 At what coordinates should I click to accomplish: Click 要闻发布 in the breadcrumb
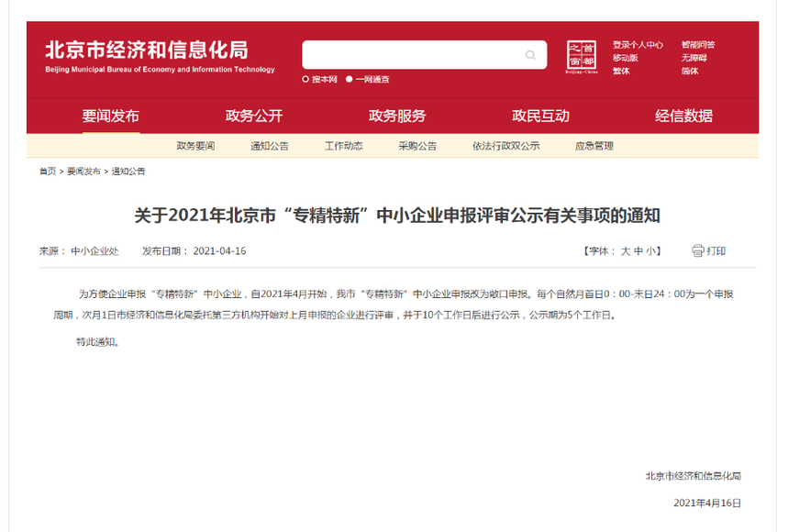point(83,172)
